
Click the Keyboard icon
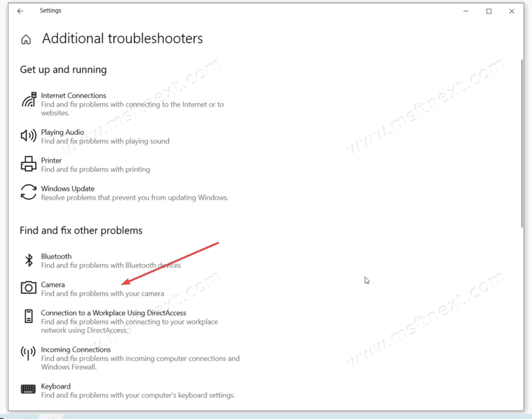click(x=28, y=388)
